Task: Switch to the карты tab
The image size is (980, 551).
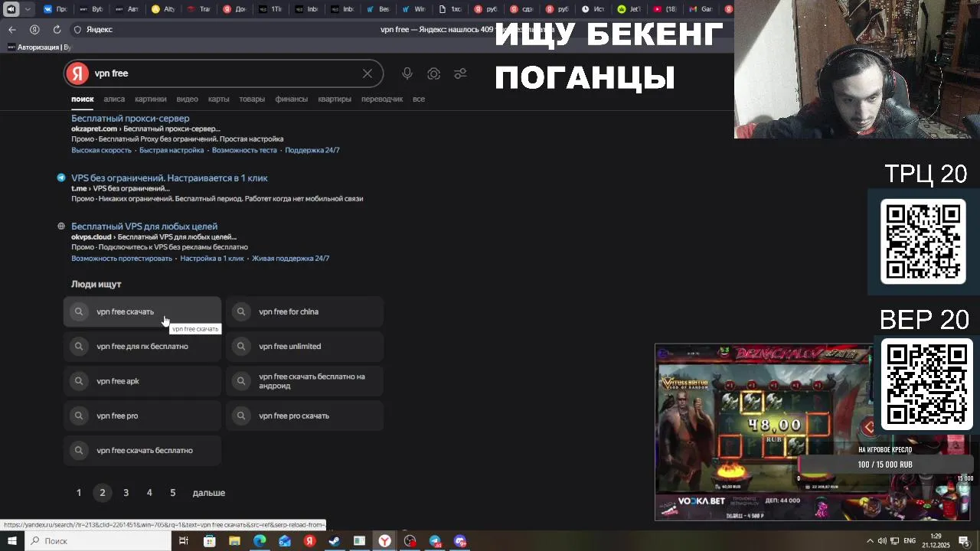Action: tap(218, 99)
